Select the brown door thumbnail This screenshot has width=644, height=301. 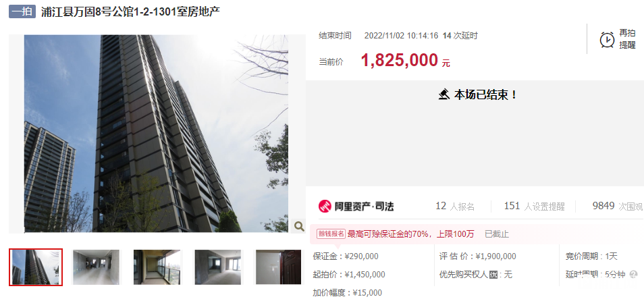point(279,267)
